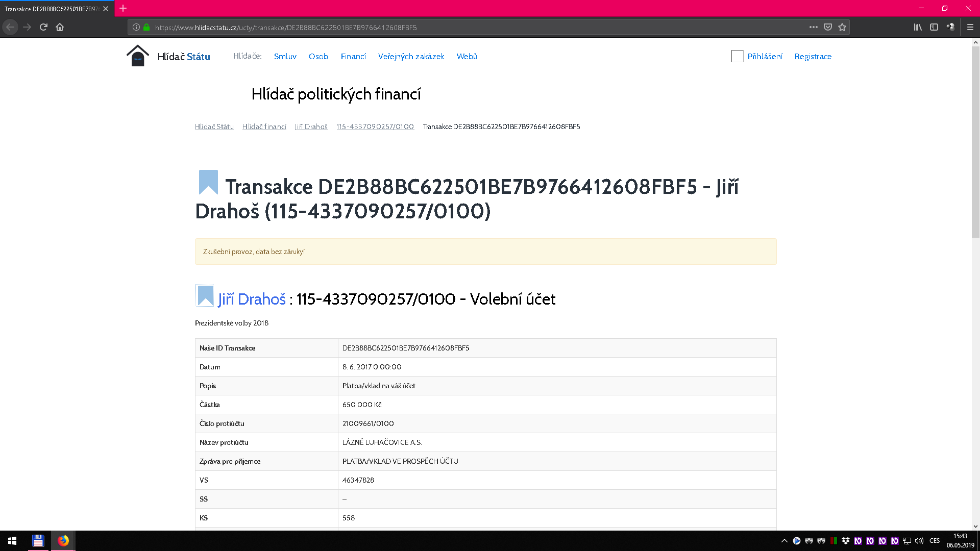
Task: Open the Dropbox tray icon
Action: [x=846, y=541]
